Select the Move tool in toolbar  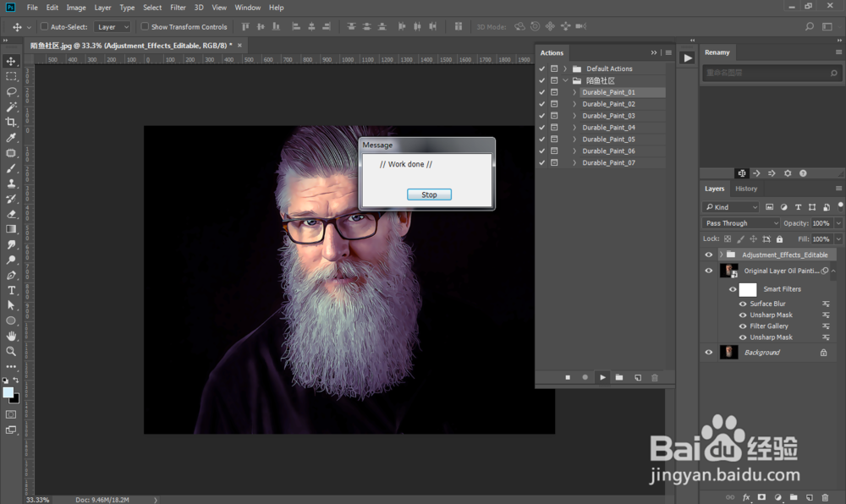point(11,61)
